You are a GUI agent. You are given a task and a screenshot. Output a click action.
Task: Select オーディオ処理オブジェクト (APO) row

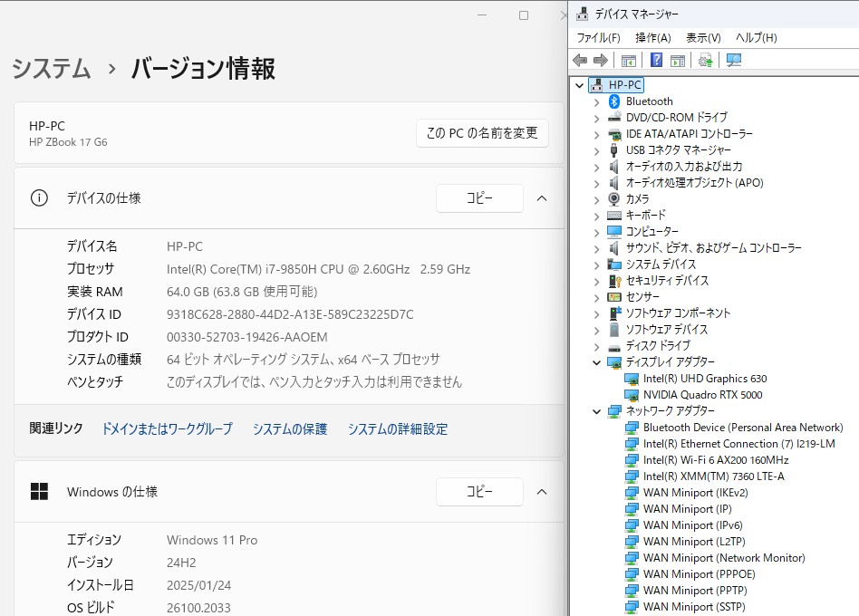[x=695, y=182]
